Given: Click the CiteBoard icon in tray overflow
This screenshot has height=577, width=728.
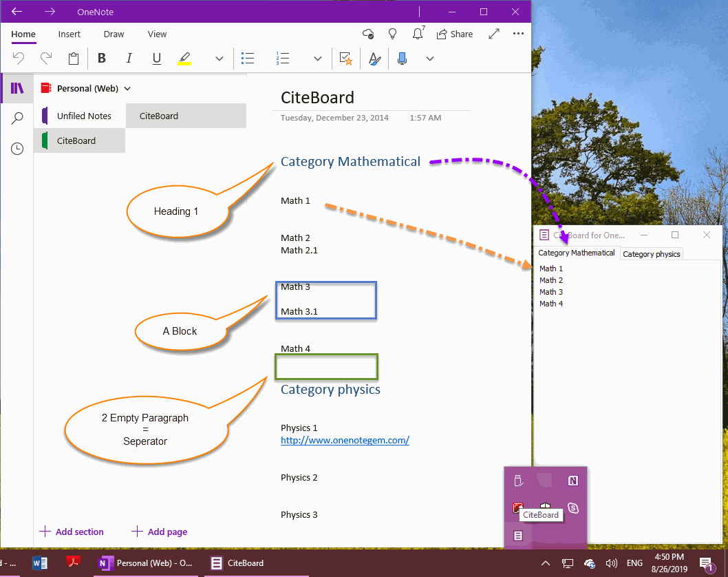Looking at the screenshot, I should pyautogui.click(x=518, y=536).
